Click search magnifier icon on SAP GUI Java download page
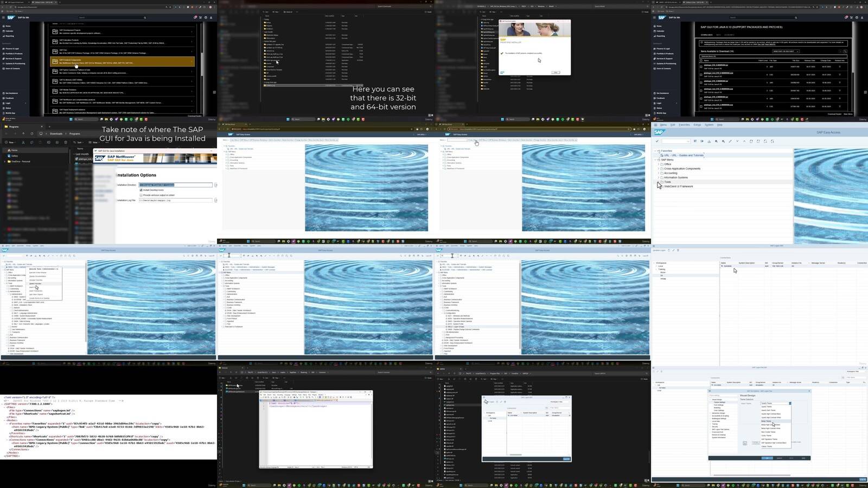 [x=796, y=17]
